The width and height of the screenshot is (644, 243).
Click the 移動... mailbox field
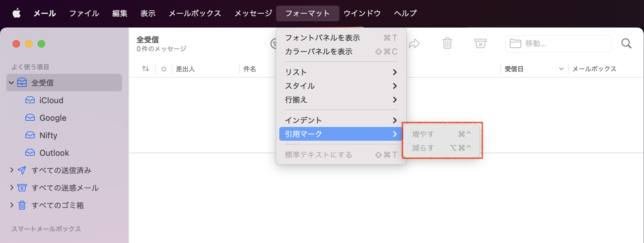pyautogui.click(x=558, y=43)
